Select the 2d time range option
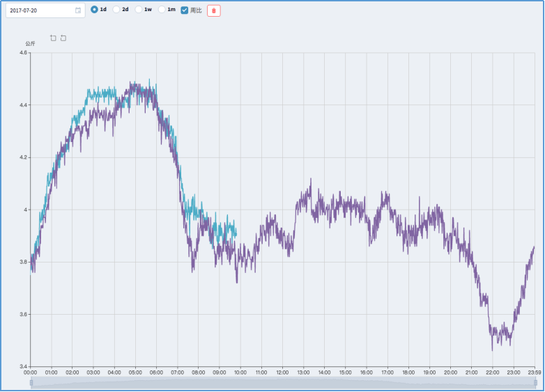 (117, 10)
